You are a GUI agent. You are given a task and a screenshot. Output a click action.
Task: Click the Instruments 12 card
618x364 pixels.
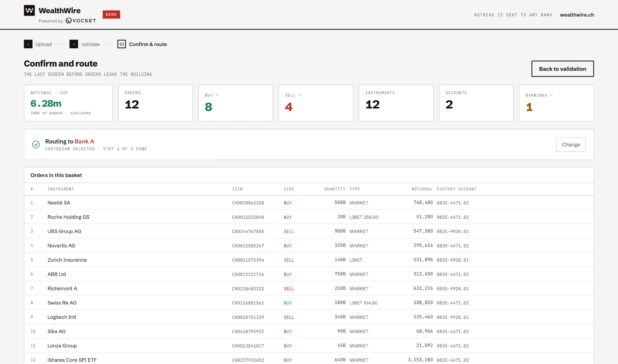click(396, 103)
